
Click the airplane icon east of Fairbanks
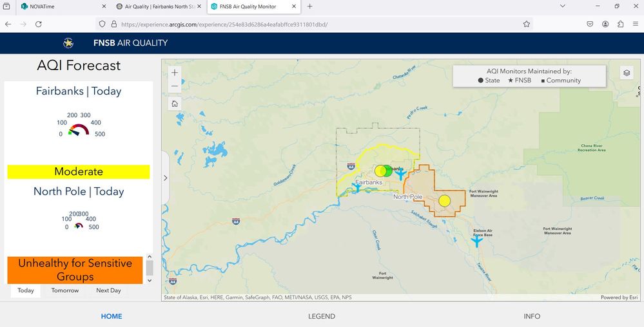click(400, 175)
